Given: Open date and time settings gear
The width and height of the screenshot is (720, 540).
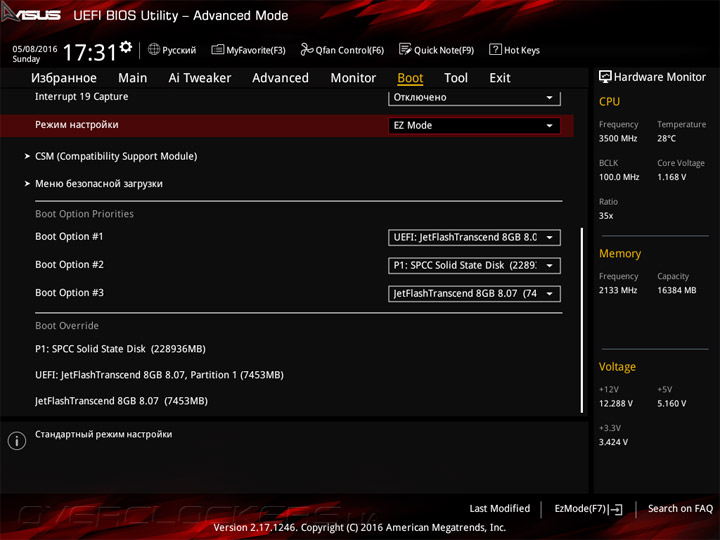Looking at the screenshot, I should pyautogui.click(x=126, y=47).
